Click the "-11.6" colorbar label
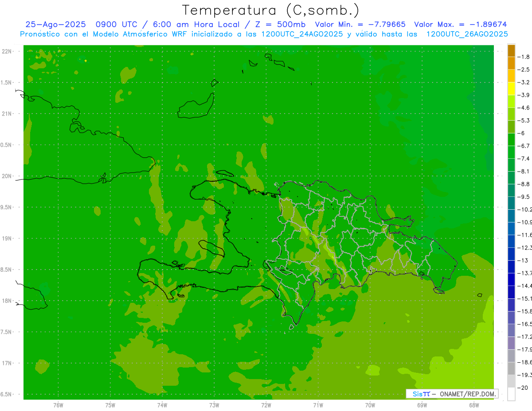Screen dimensions: 532x411 coord(525,235)
